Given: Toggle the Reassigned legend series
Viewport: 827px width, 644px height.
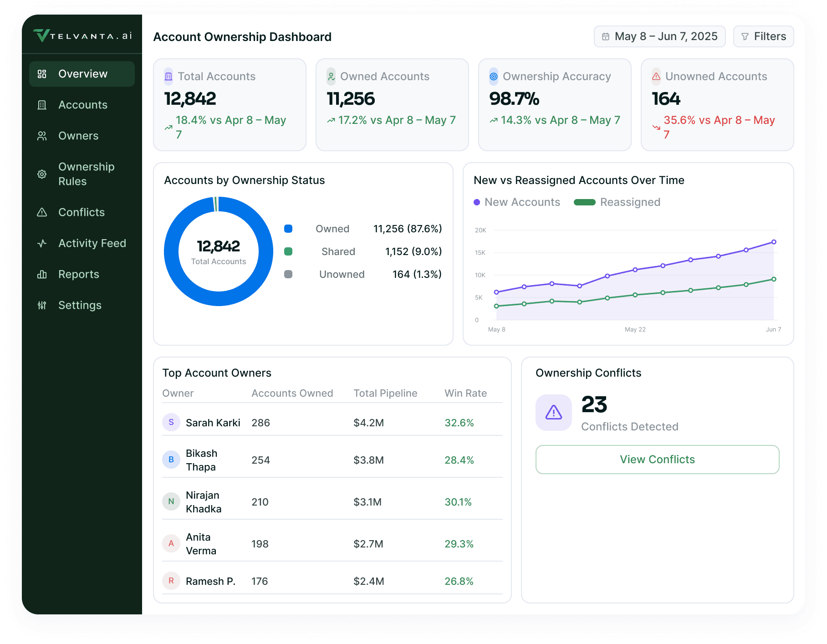Looking at the screenshot, I should [617, 202].
